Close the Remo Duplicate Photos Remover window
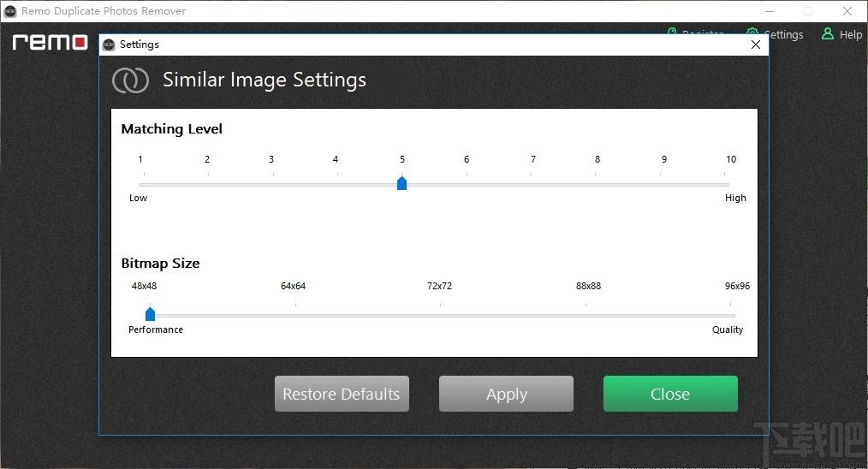 (847, 11)
